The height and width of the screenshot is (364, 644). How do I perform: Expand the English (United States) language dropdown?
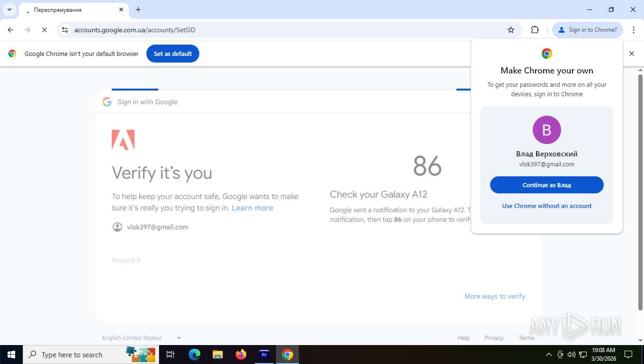coord(142,338)
